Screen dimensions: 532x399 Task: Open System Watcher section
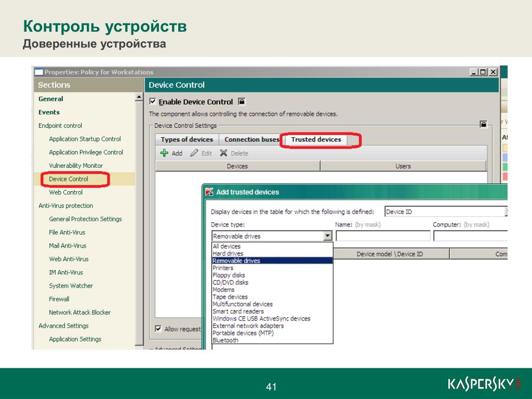[x=71, y=286]
